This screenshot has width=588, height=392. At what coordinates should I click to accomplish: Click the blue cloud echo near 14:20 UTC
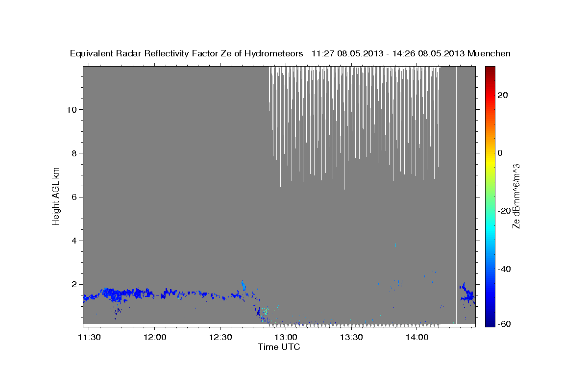[467, 294]
